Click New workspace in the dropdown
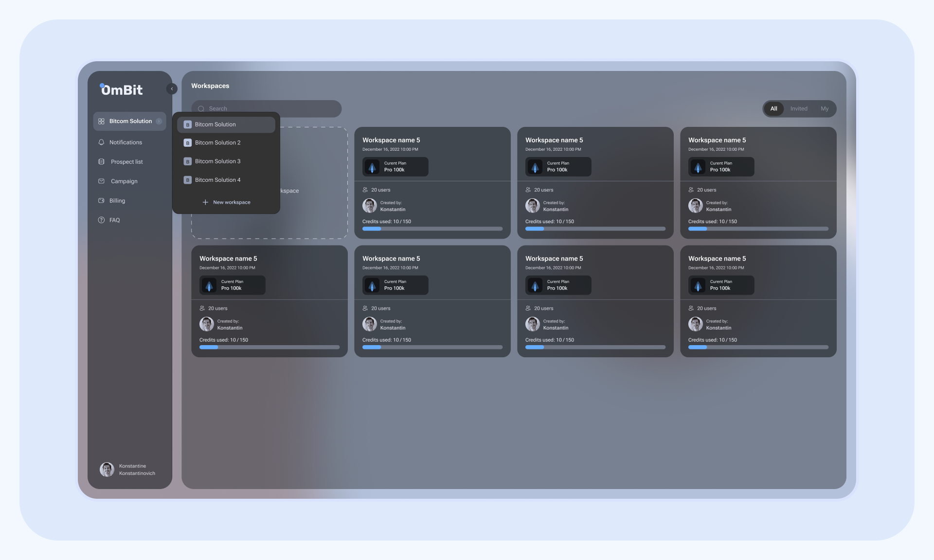The width and height of the screenshot is (934, 560). click(232, 202)
